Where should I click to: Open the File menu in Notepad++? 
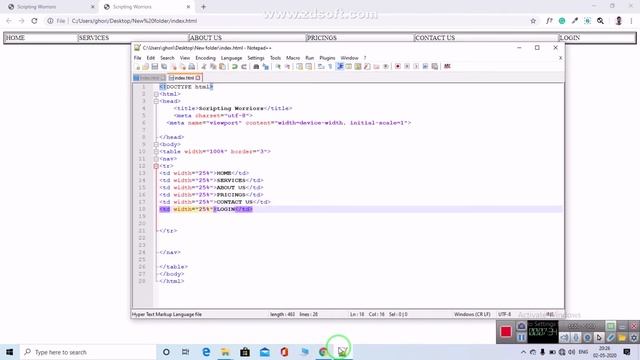pyautogui.click(x=138, y=58)
